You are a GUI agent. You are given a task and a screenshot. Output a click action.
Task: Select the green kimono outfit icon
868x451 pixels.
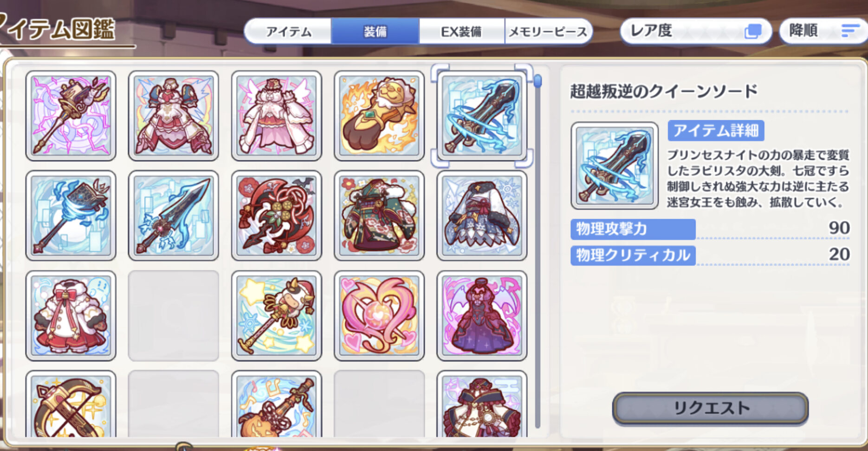coord(379,216)
